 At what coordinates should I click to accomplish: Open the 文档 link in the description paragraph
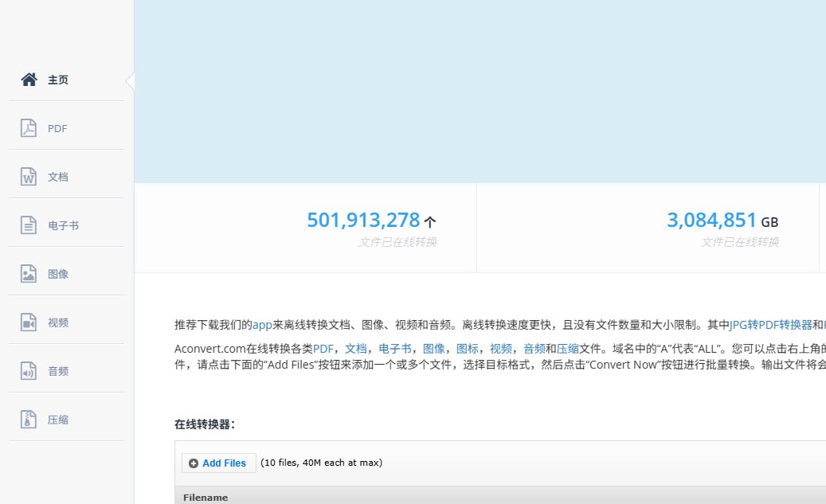355,349
